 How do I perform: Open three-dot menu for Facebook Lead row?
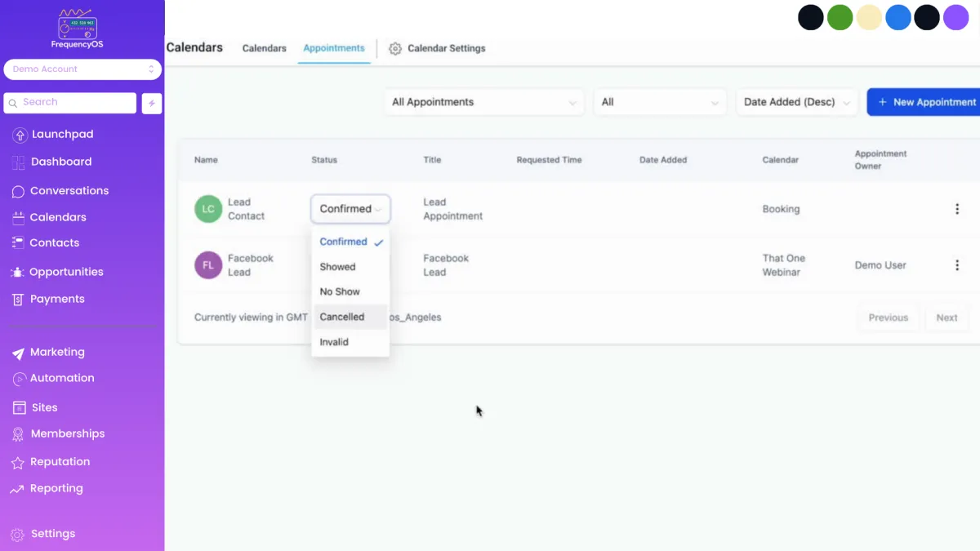click(957, 265)
